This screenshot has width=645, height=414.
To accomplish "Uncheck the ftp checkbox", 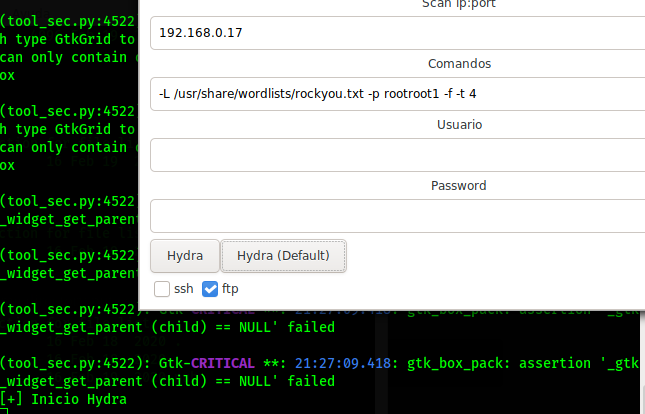I will pos(210,289).
